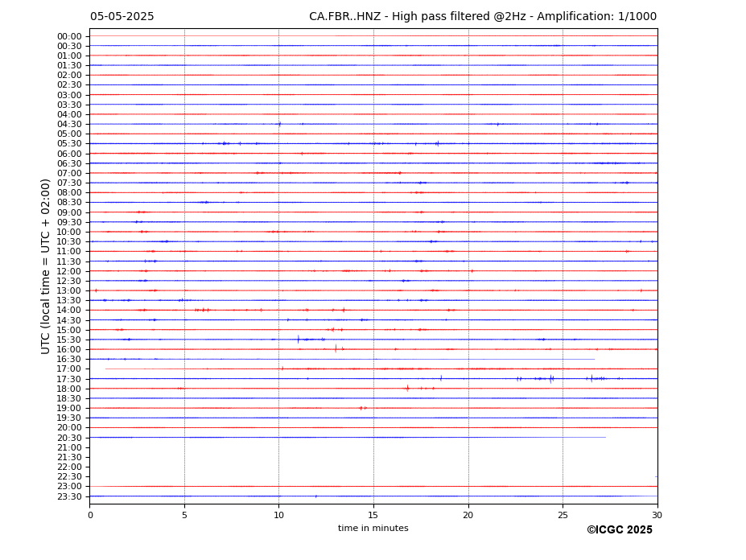Click the x-axis tick label 5
Viewport: 746px width, 560px height.
click(184, 515)
